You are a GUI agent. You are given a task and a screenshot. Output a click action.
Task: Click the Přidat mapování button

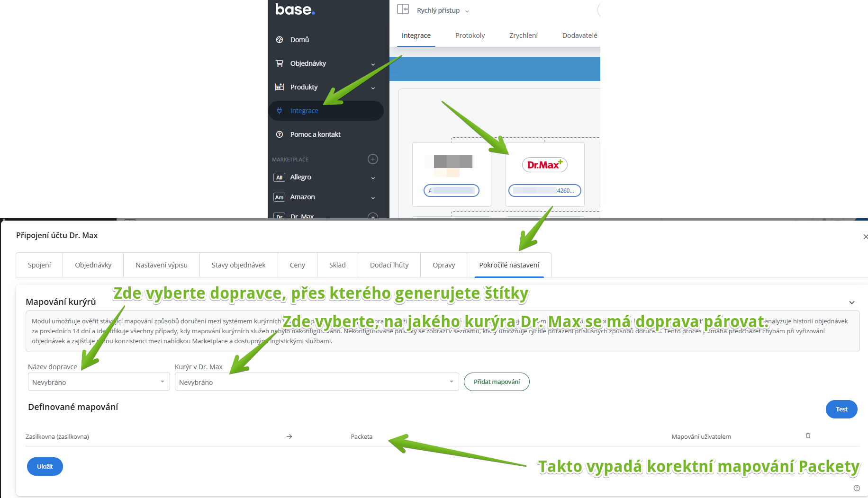497,382
